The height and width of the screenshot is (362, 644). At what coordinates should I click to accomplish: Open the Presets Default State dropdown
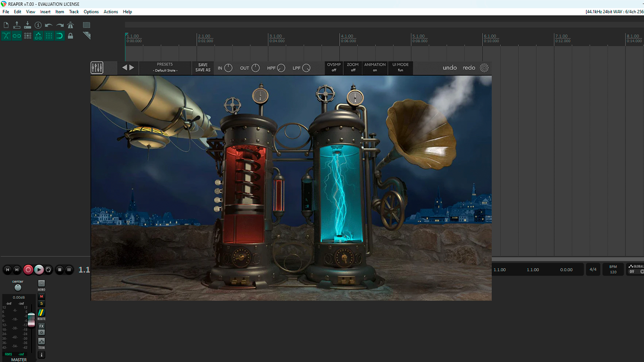(x=165, y=68)
